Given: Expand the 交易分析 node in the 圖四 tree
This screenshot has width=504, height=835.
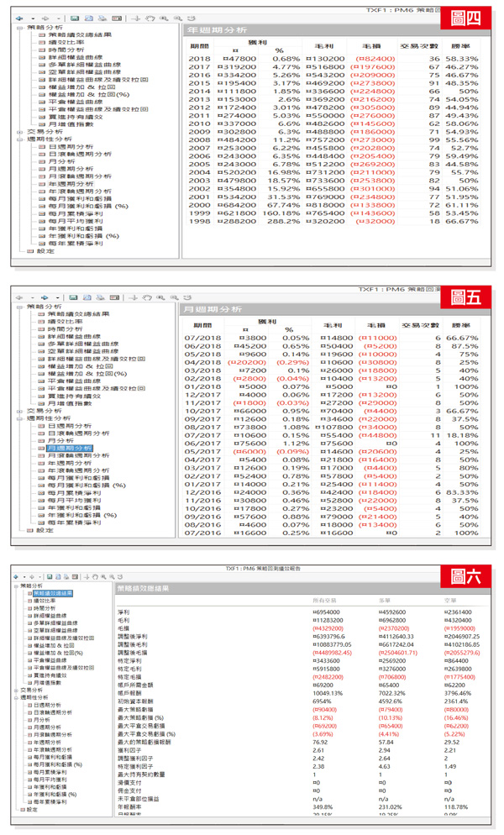Looking at the screenshot, I should pyautogui.click(x=20, y=132).
